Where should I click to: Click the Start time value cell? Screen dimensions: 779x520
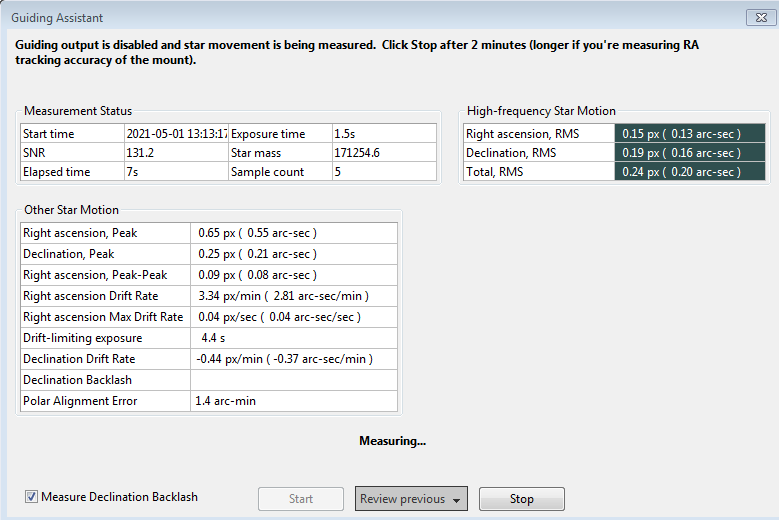176,134
